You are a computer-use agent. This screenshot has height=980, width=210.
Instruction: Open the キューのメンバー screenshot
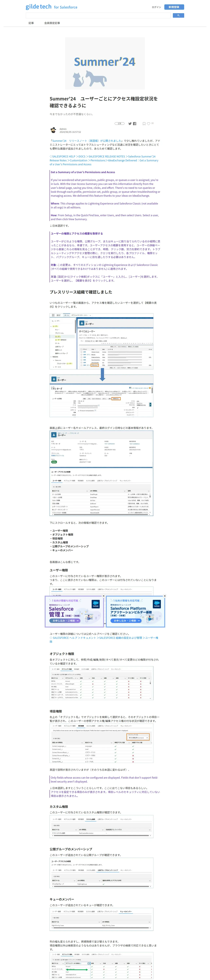pos(101,920)
